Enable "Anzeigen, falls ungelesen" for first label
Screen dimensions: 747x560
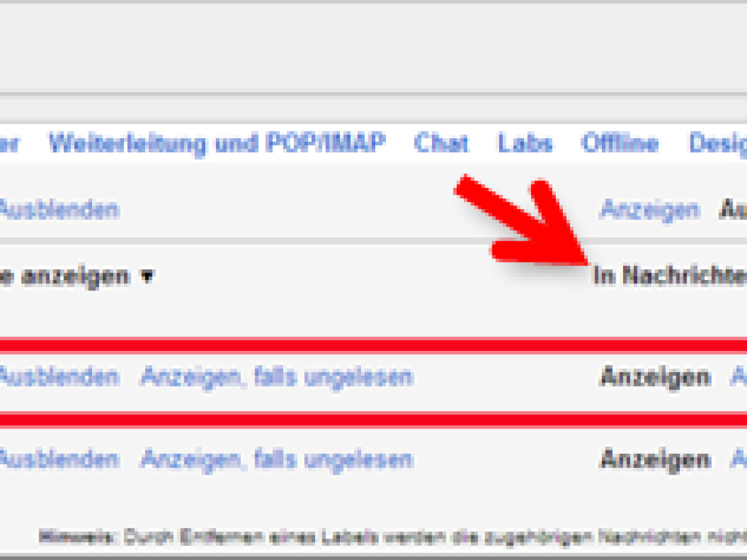[278, 376]
